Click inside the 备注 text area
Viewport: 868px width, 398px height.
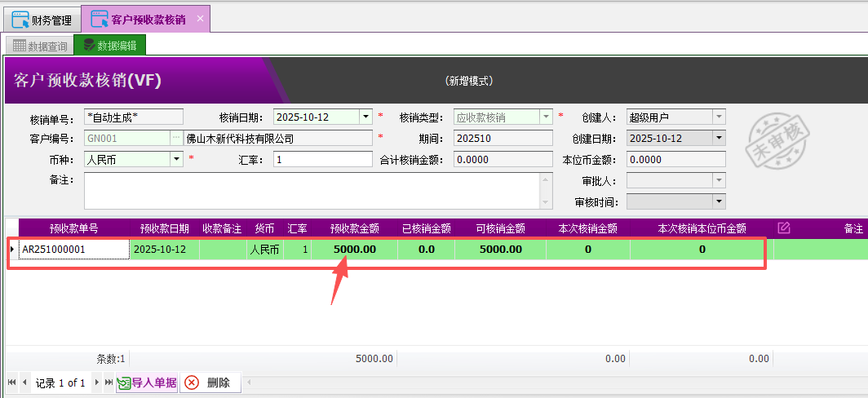click(x=310, y=190)
